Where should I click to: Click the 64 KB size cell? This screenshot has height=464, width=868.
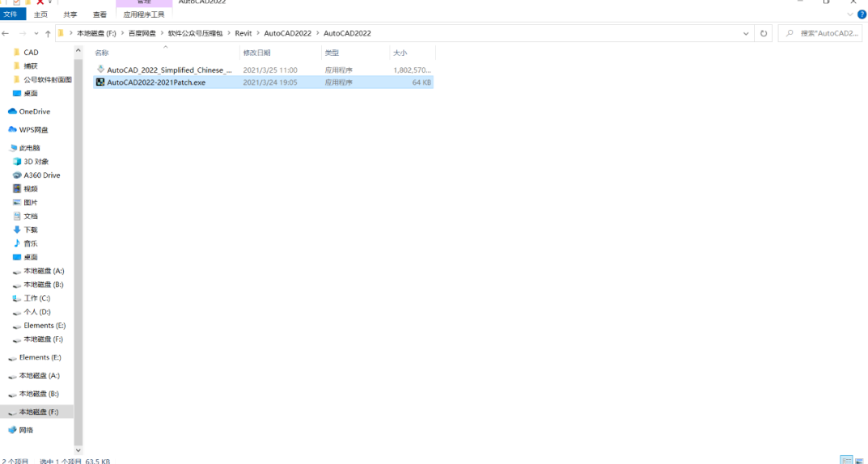[421, 82]
